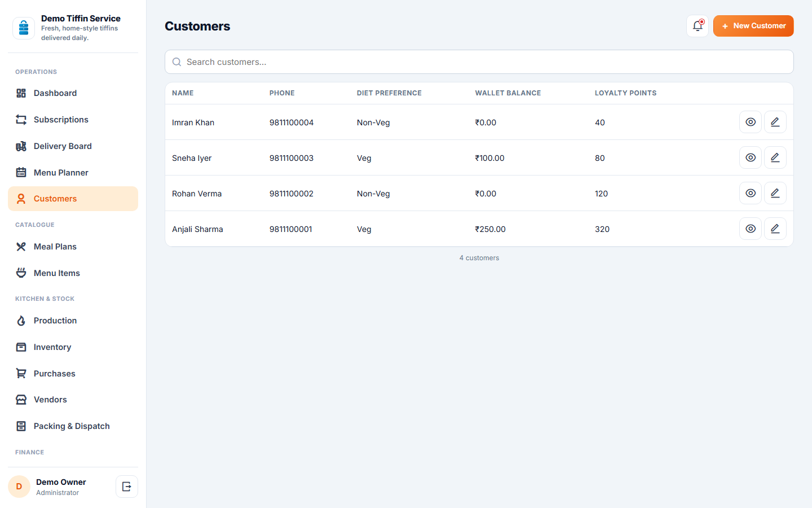Click the search magnifier icon
The height and width of the screenshot is (508, 812).
click(x=176, y=62)
